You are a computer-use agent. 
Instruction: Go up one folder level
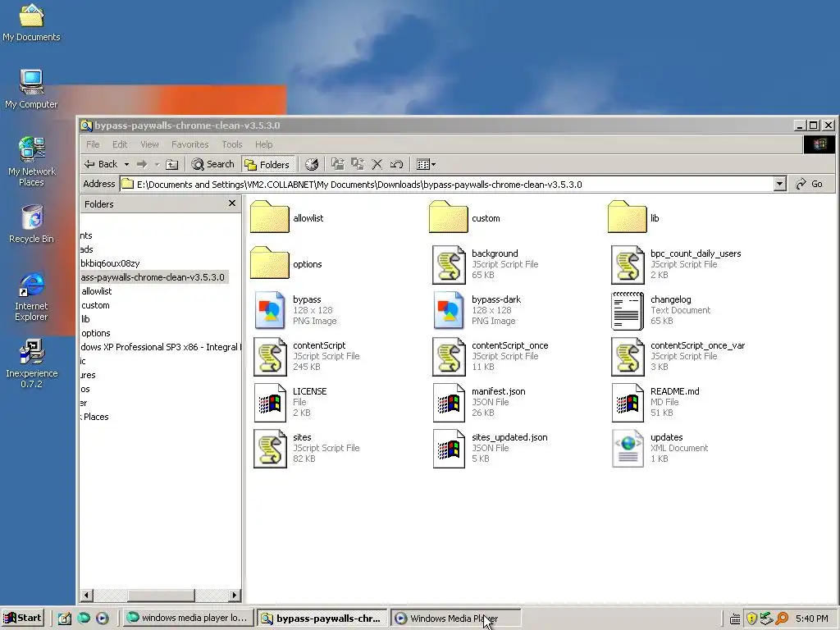coord(171,164)
